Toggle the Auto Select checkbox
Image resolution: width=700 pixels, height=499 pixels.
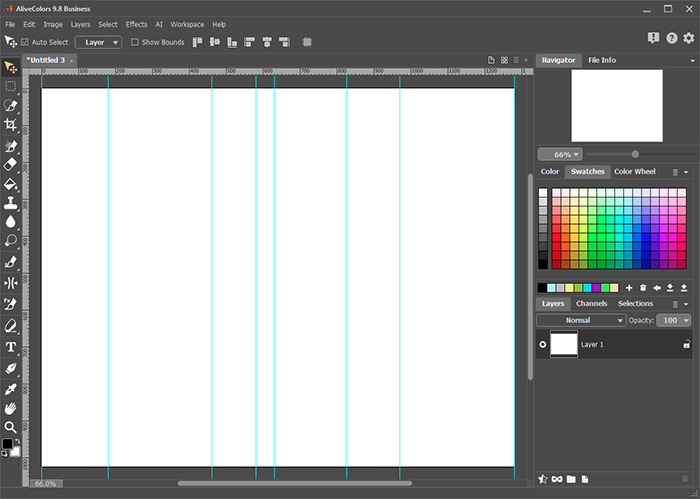pyautogui.click(x=25, y=42)
